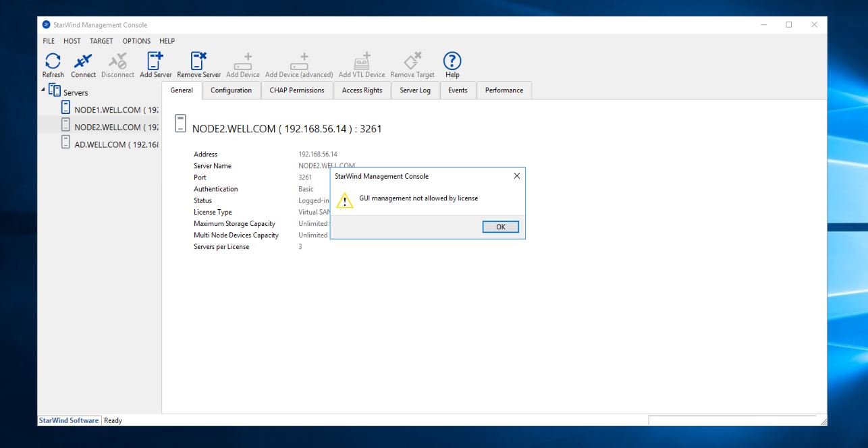Screen dimensions: 868x448
Task: Click the Add Device toolbar icon
Action: click(243, 61)
